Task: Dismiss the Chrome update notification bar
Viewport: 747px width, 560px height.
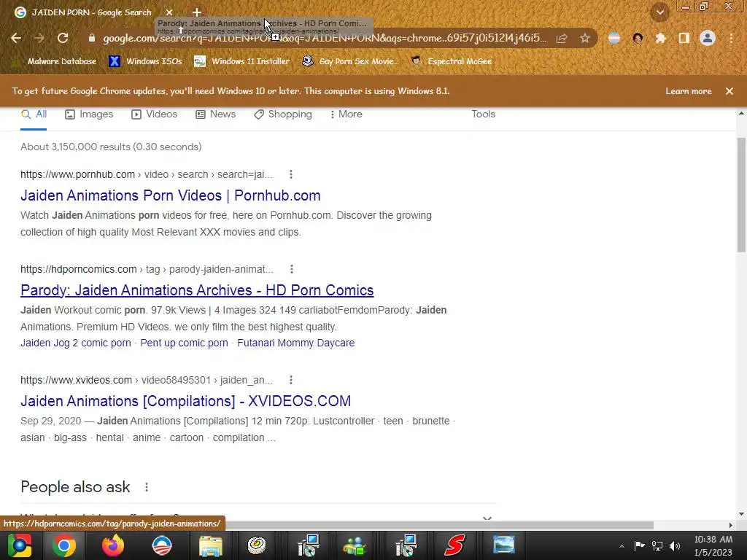Action: (x=729, y=91)
